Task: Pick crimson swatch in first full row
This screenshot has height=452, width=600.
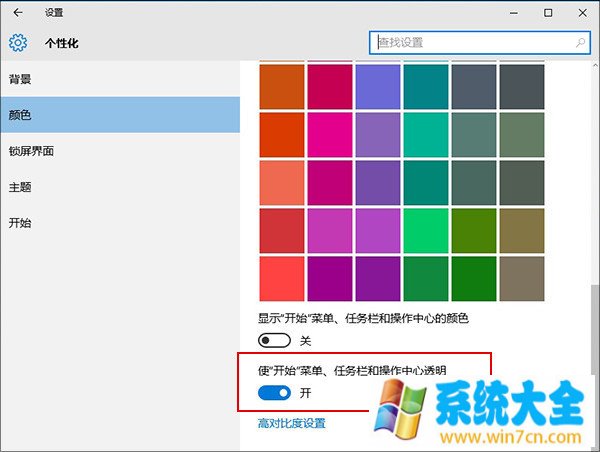Action: pos(330,87)
